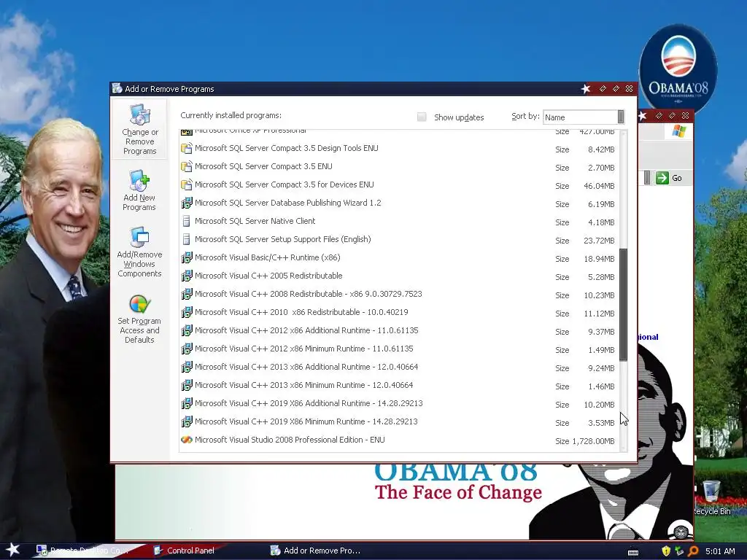Click SQL Server Compact 3.5 Design Tools icon
Viewport: 747px width, 560px height.
187,148
